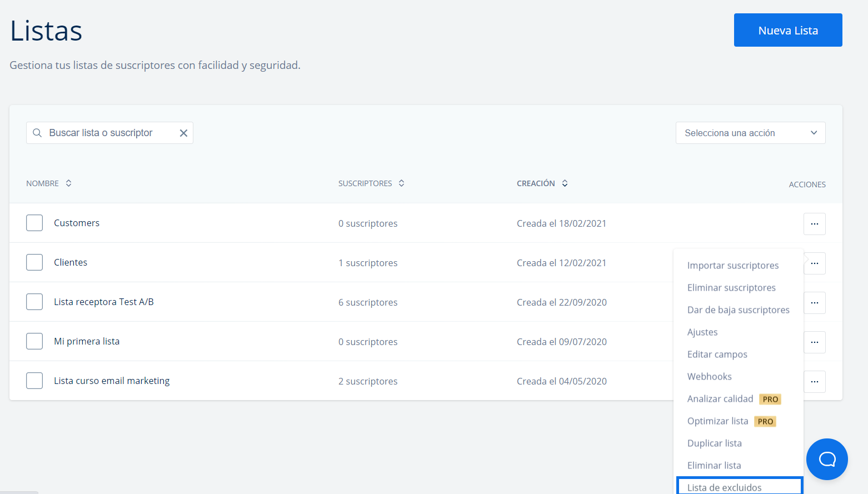The image size is (868, 494).
Task: Click the 1 suscriptores text in Clientes row
Action: coord(368,263)
